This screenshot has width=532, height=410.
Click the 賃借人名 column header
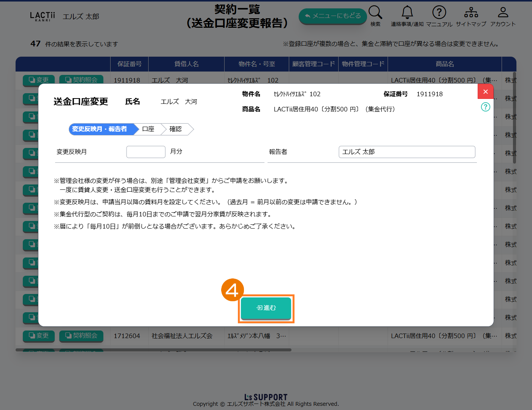[186, 64]
